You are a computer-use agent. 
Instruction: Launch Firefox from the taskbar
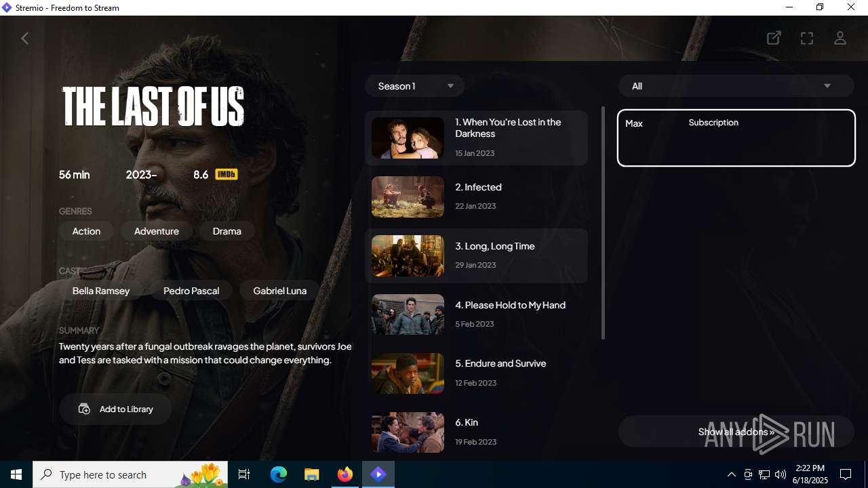(345, 474)
